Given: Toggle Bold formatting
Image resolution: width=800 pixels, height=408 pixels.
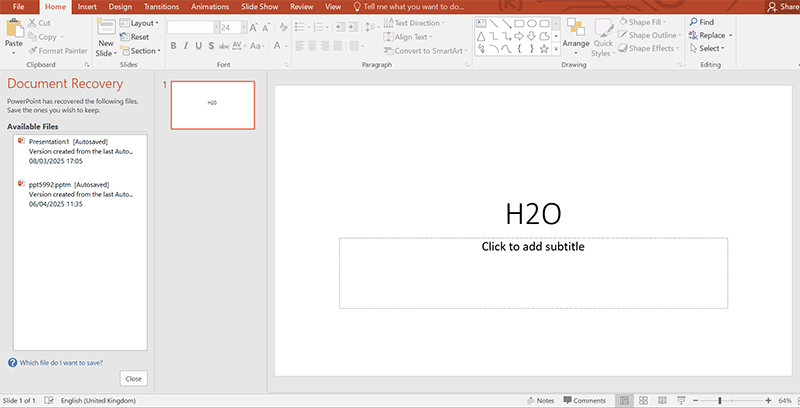Looking at the screenshot, I should point(173,46).
